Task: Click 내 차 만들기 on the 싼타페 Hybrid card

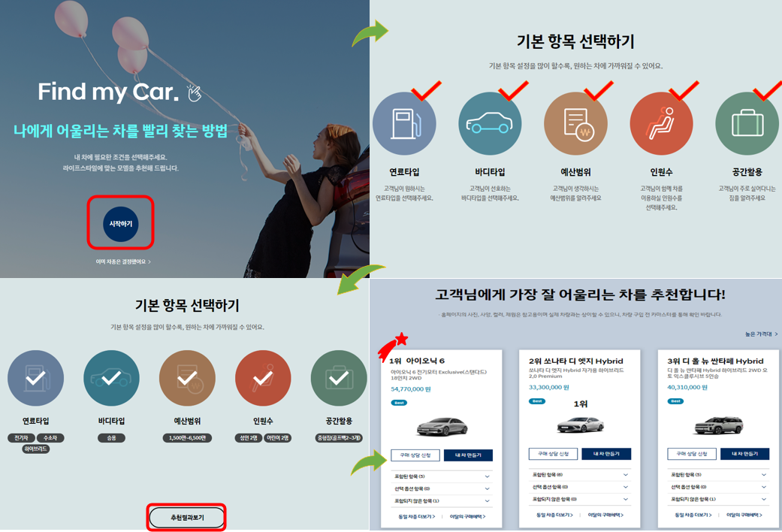Action: coord(745,454)
